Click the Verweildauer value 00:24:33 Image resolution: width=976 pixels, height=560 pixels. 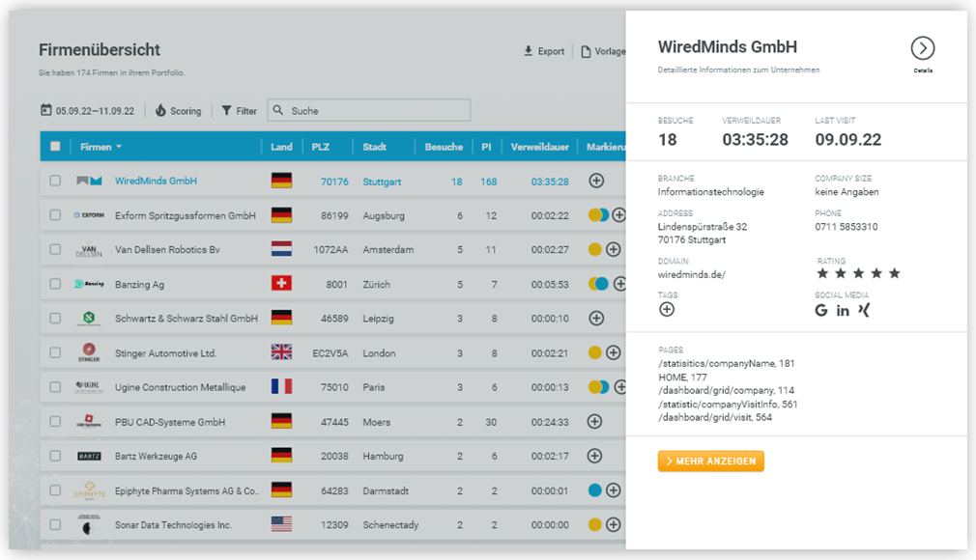click(550, 422)
